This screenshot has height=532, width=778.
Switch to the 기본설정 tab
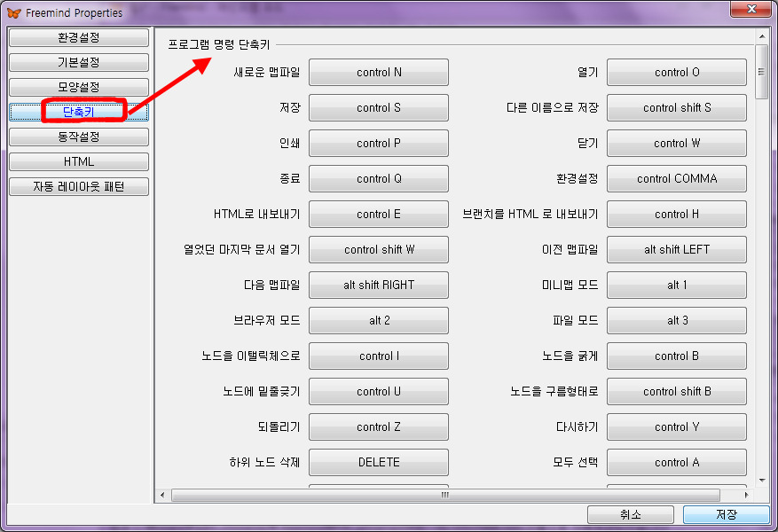(x=78, y=63)
